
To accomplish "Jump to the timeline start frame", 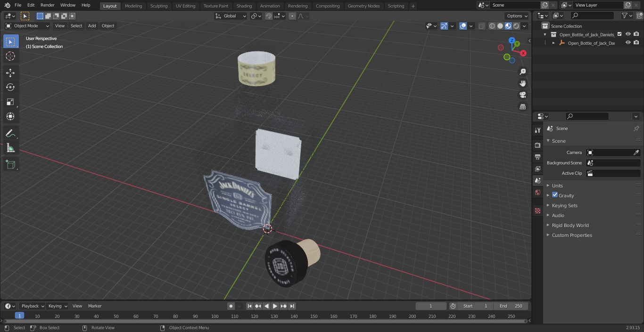I will [x=250, y=306].
